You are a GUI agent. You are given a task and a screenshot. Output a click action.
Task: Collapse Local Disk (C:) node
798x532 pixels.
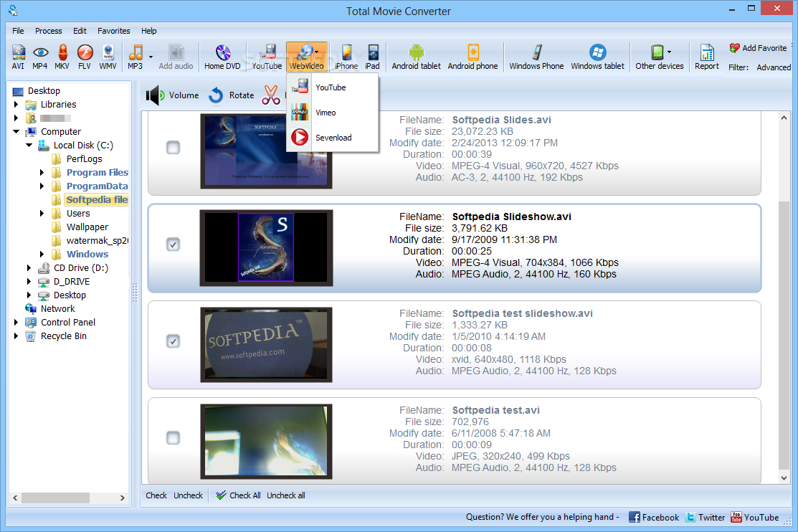click(x=29, y=145)
